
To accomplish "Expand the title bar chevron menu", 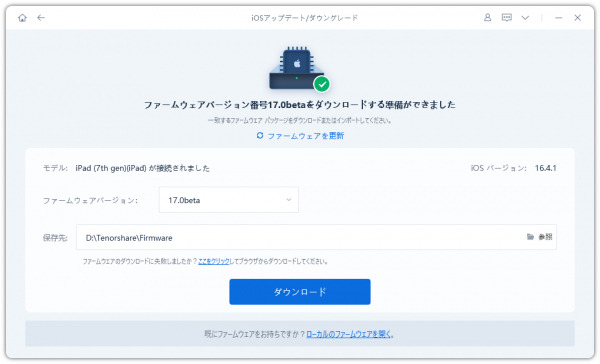I will [x=525, y=18].
